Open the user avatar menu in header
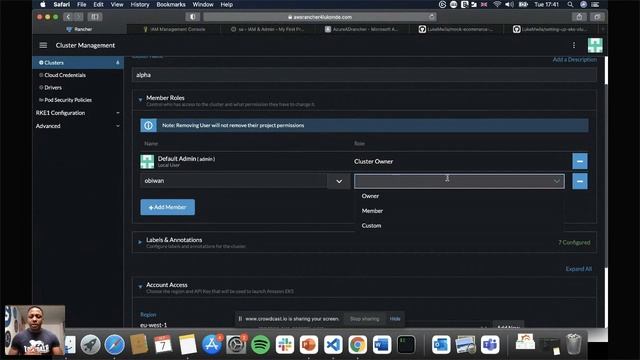This screenshot has width=640, height=360. click(x=595, y=45)
